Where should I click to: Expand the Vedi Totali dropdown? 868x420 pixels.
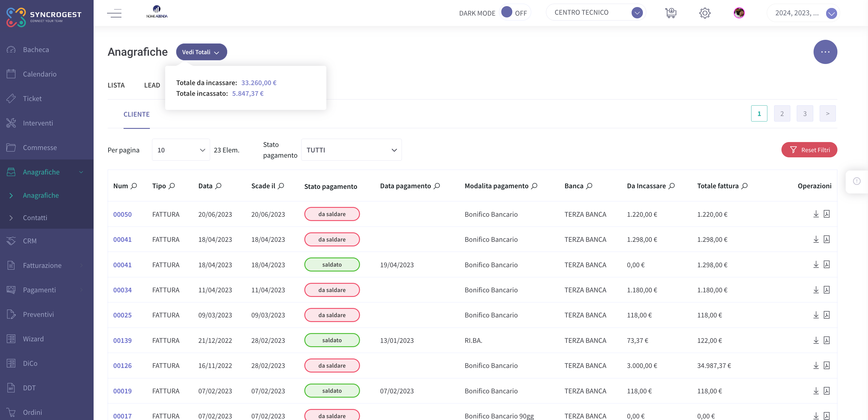202,52
